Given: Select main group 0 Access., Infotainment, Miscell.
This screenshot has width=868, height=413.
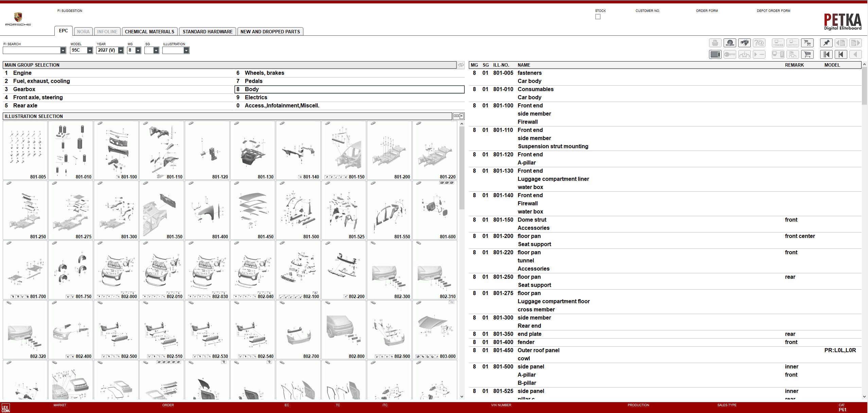Looking at the screenshot, I should point(350,105).
